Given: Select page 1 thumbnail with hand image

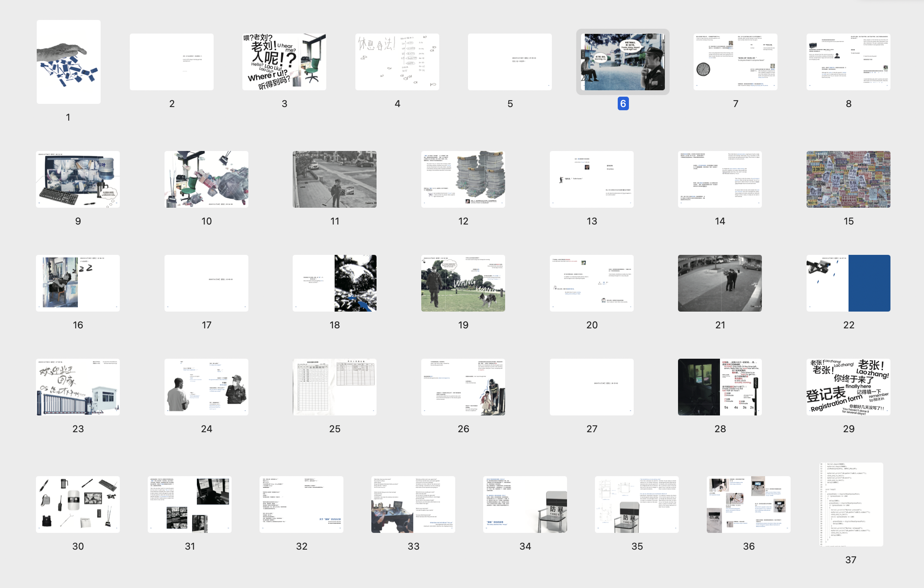Looking at the screenshot, I should click(x=69, y=62).
